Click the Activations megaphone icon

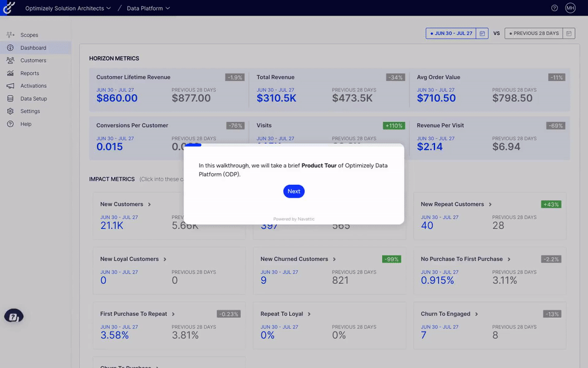click(11, 85)
